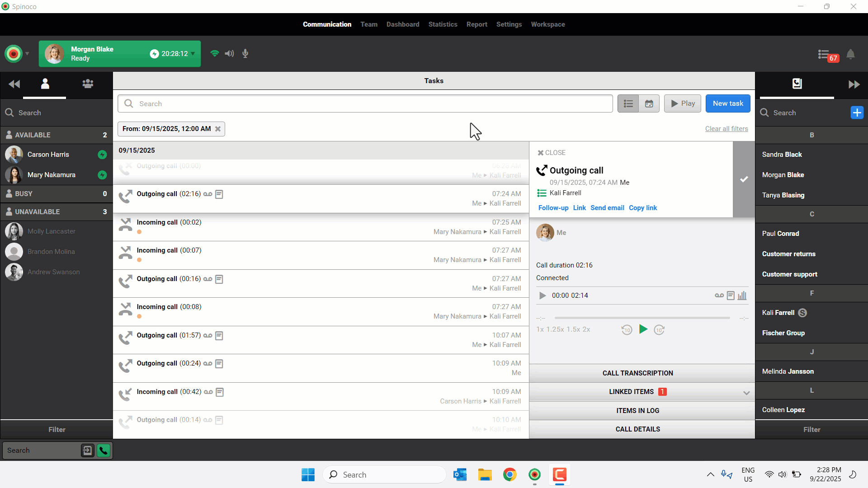The width and height of the screenshot is (868, 488).
Task: Open the Statistics menu
Action: (443, 24)
